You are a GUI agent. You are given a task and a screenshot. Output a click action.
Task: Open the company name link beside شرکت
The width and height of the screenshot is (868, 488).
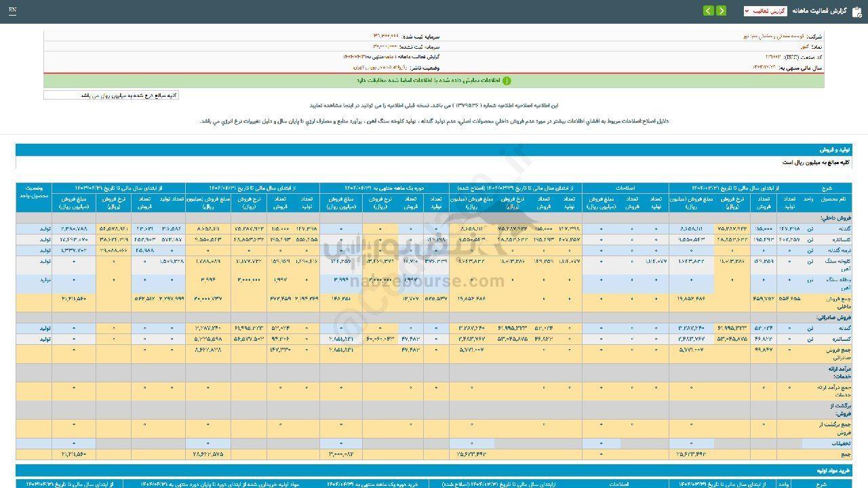coord(773,36)
